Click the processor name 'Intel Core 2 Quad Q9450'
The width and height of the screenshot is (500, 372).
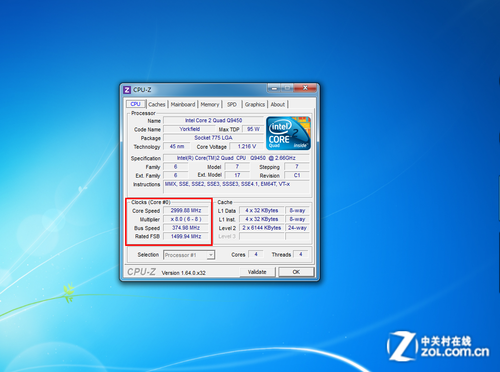pos(213,120)
